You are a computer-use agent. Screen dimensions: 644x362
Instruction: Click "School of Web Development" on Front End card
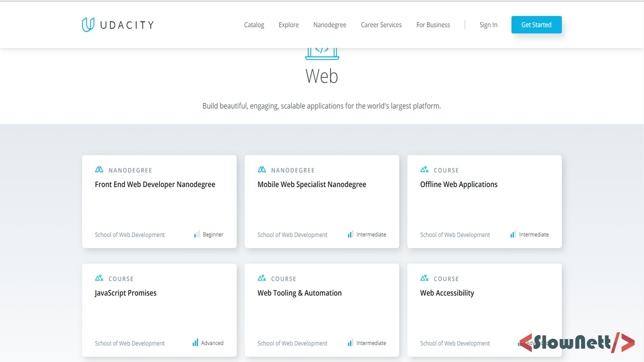[x=130, y=235]
